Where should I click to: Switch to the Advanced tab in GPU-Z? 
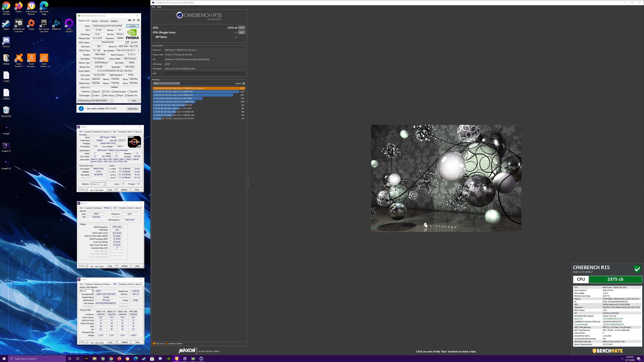coord(104,21)
